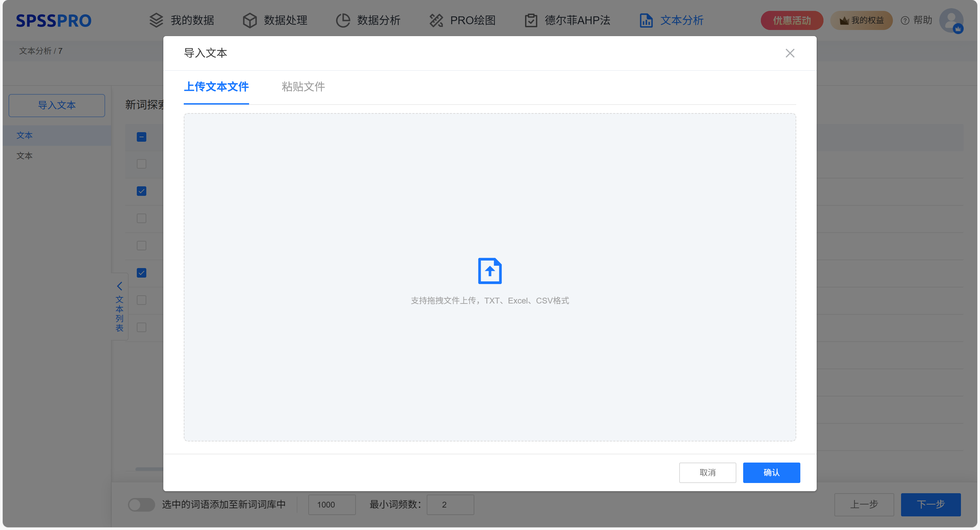The width and height of the screenshot is (980, 530).
Task: Close the 导入文本 dialog
Action: [790, 53]
